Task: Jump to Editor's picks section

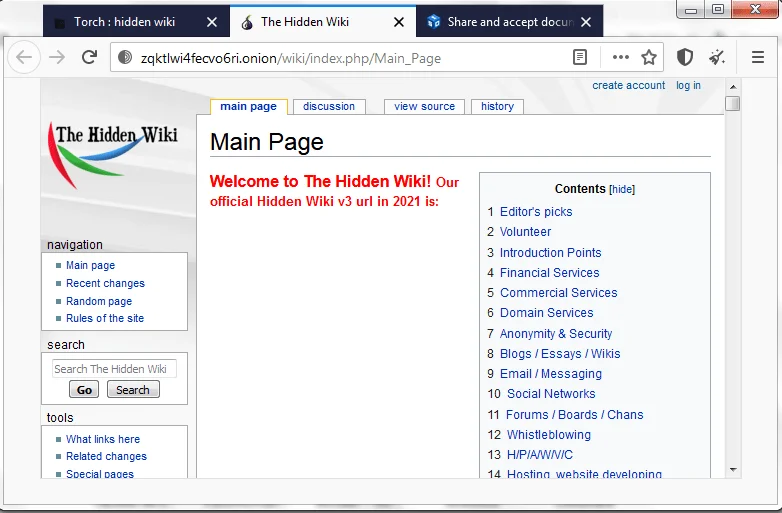Action: coord(536,212)
